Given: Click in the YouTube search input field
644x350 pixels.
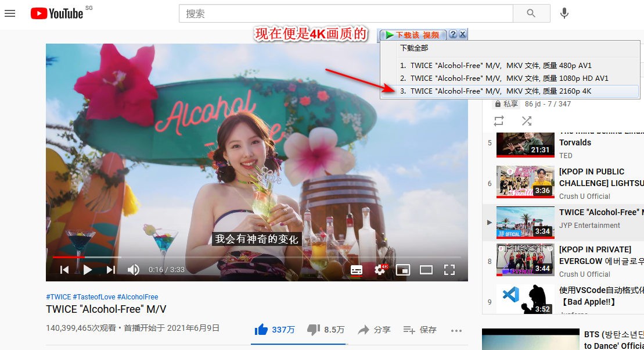Looking at the screenshot, I should pos(346,13).
